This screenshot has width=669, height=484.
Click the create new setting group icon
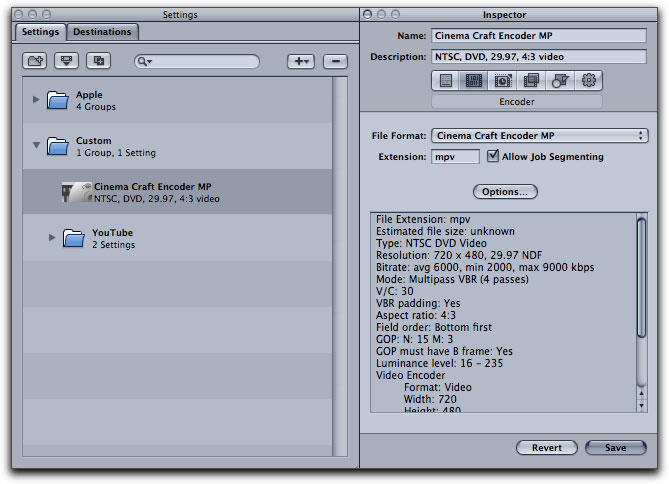35,61
